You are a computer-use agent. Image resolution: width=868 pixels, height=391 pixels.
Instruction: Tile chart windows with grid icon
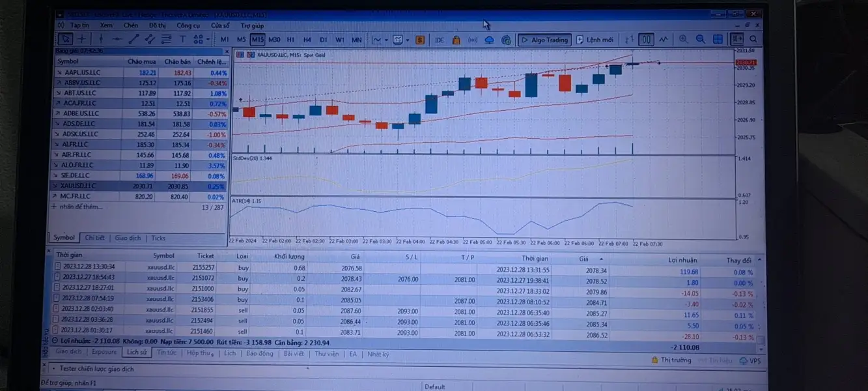tap(718, 40)
